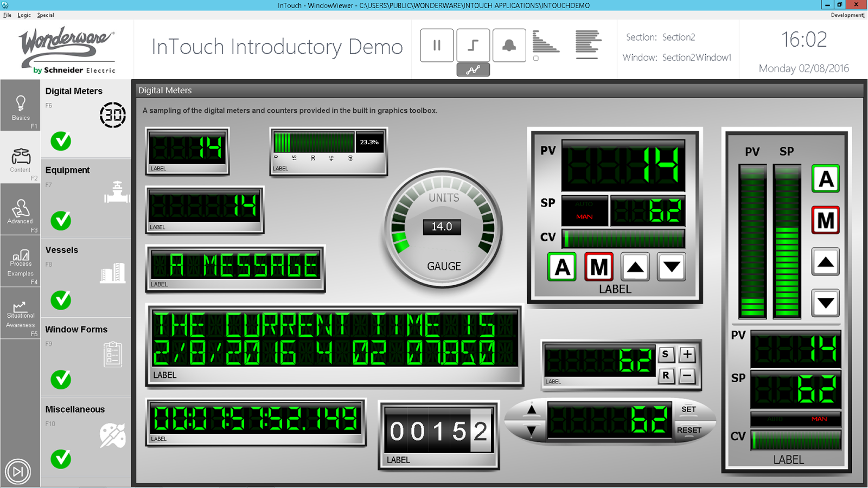Open the trend chart icon below the toolbar
Screen dimensions: 868x488
click(x=473, y=69)
